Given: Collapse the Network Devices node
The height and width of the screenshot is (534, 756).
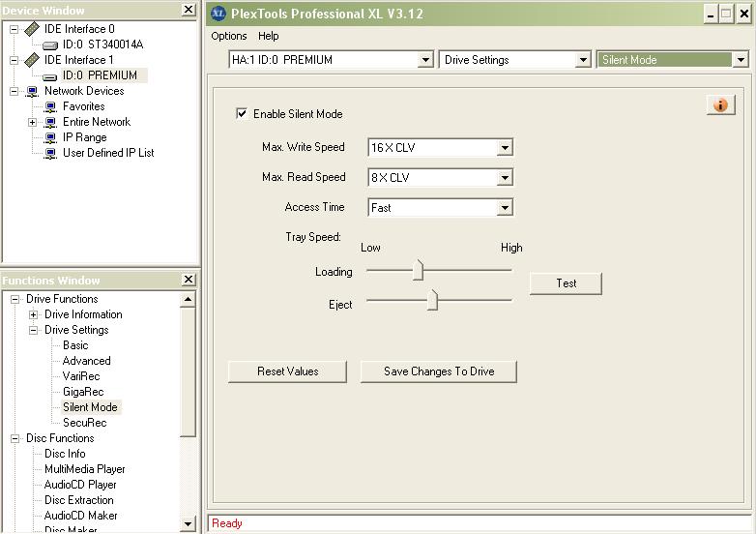Looking at the screenshot, I should (14, 91).
